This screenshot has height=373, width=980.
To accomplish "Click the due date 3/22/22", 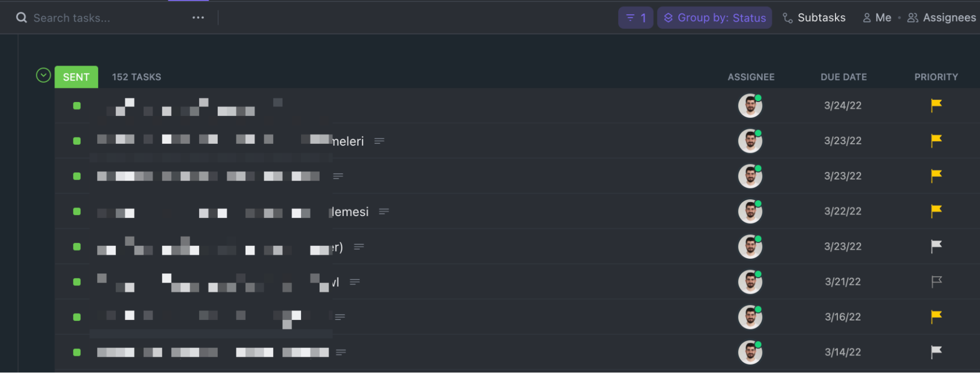I will (x=843, y=211).
